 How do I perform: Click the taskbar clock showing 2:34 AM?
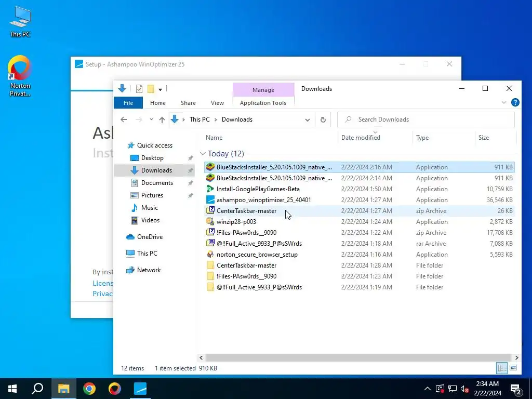(x=487, y=389)
